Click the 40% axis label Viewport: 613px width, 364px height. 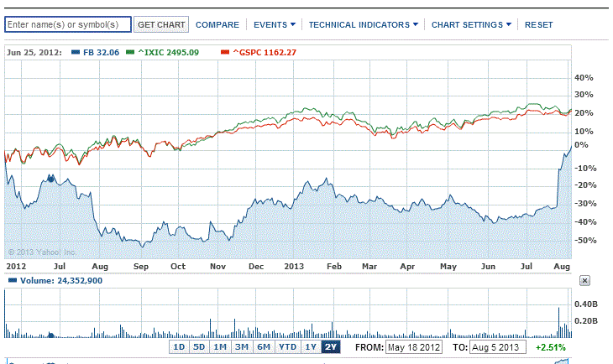584,78
